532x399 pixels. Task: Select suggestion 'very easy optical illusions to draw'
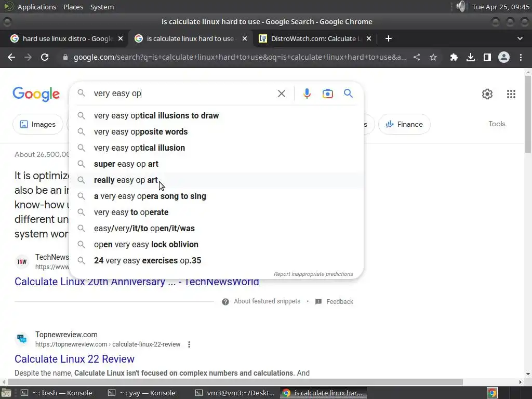click(216, 116)
